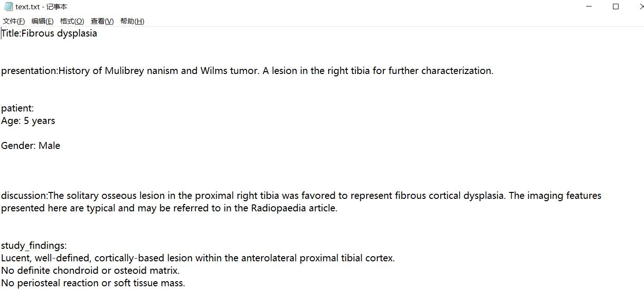
Task: Place cursor on 'study_findings:' heading line
Action: pyautogui.click(x=34, y=246)
